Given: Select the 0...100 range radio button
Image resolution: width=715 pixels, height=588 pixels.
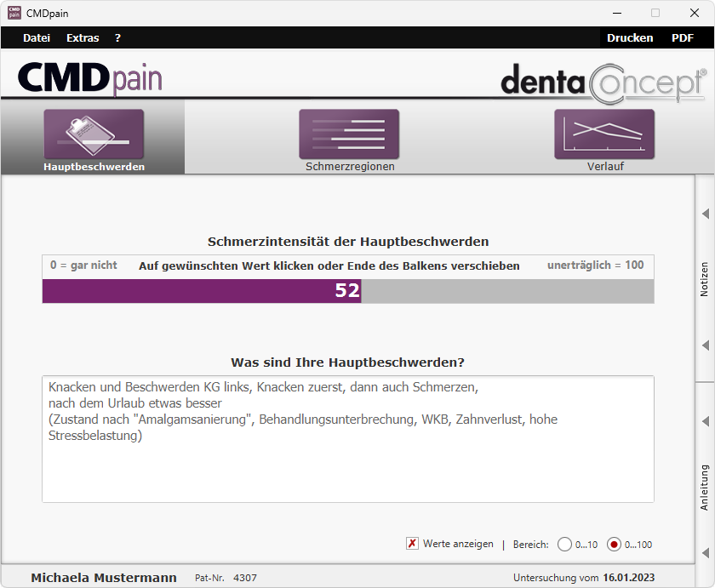Looking at the screenshot, I should pos(614,545).
